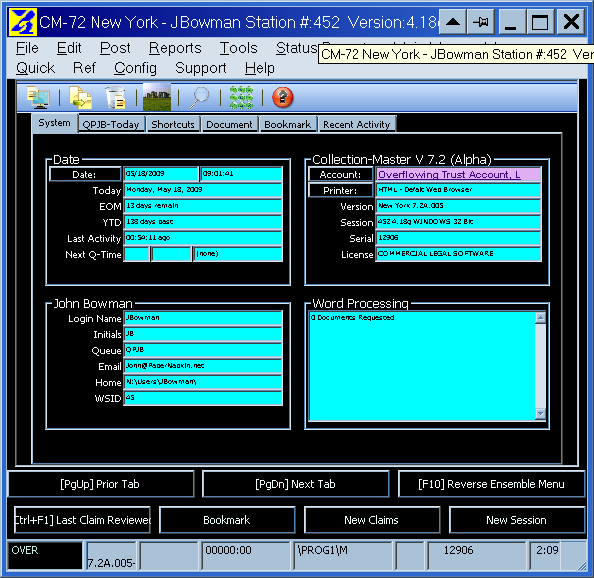Open the recycle bin toolbar icon
Screen dimensions: 594x578
click(115, 97)
